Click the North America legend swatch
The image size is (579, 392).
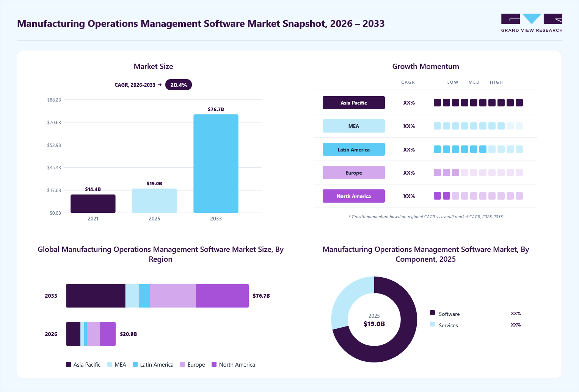click(214, 364)
